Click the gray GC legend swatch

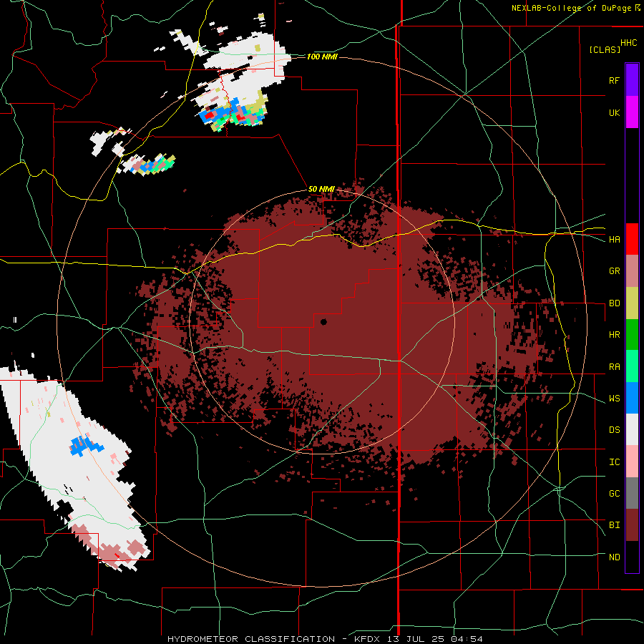click(632, 493)
